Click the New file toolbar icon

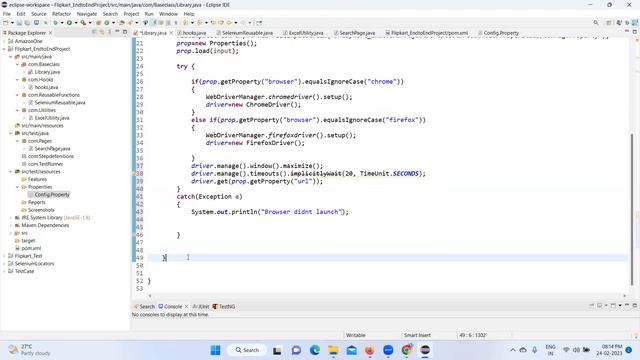click(6, 23)
